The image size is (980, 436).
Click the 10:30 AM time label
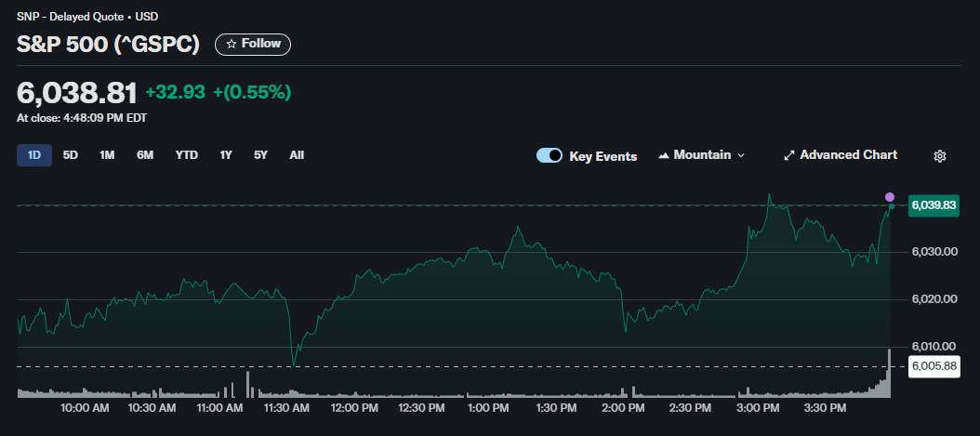(152, 408)
